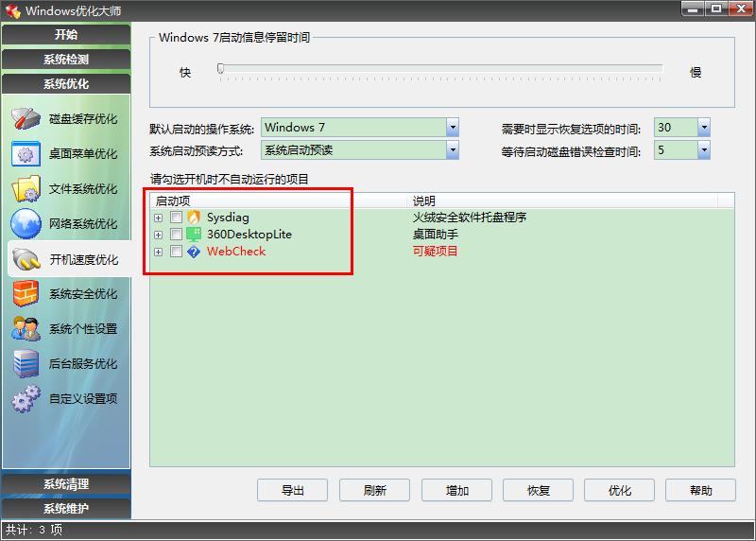Click the 桌面助手 description

tap(436, 235)
